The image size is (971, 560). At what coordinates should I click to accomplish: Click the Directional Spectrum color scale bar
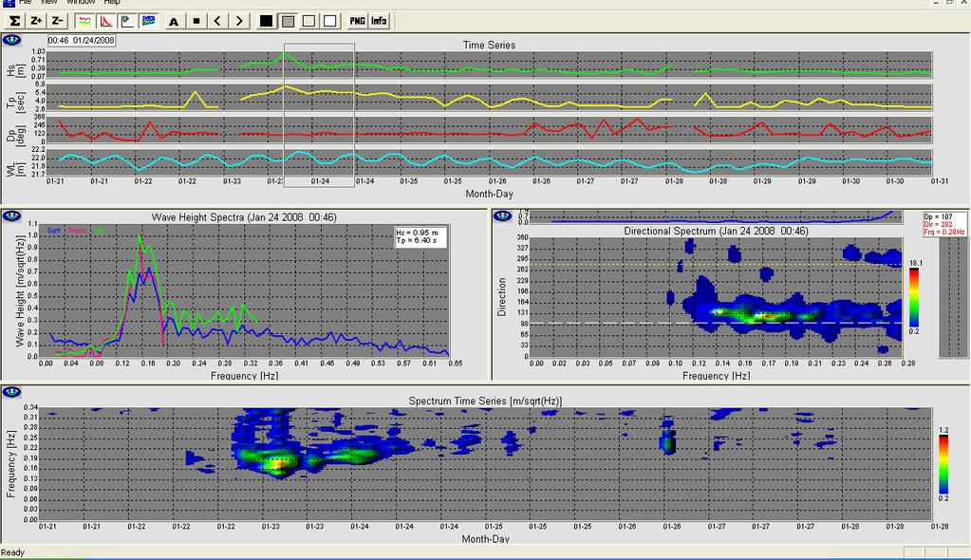pyautogui.click(x=913, y=297)
